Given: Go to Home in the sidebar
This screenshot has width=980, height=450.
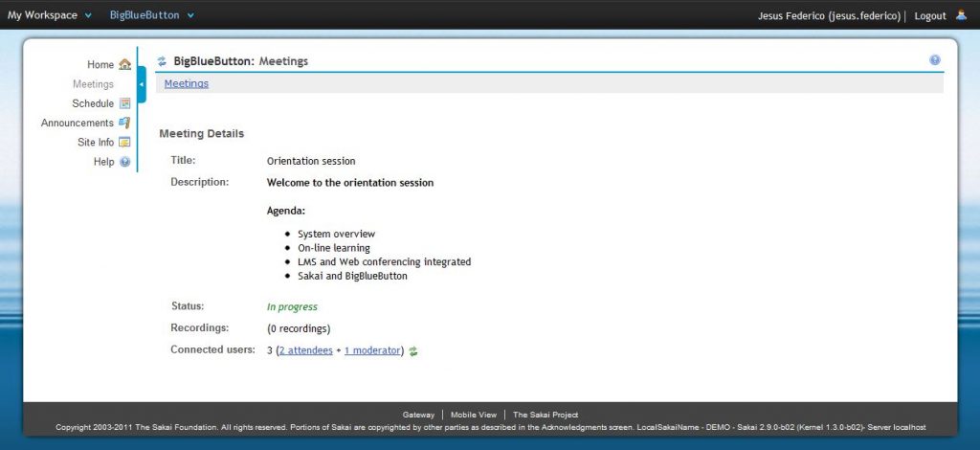Looking at the screenshot, I should [x=100, y=64].
